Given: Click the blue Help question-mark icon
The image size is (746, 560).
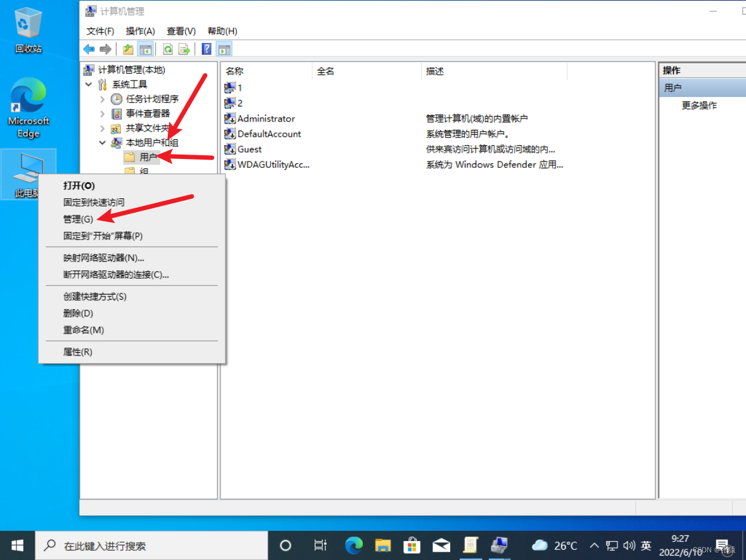Looking at the screenshot, I should [206, 49].
